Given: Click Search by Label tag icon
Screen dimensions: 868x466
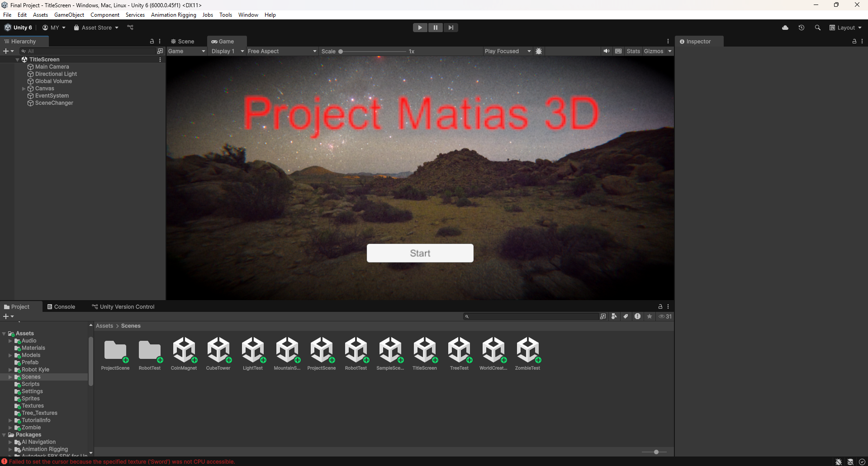Looking at the screenshot, I should pos(626,316).
